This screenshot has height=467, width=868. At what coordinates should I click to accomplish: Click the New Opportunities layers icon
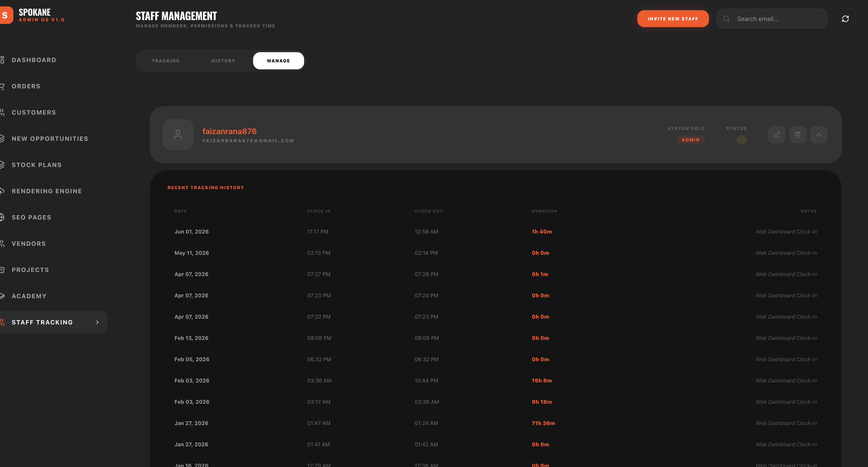click(x=2, y=138)
